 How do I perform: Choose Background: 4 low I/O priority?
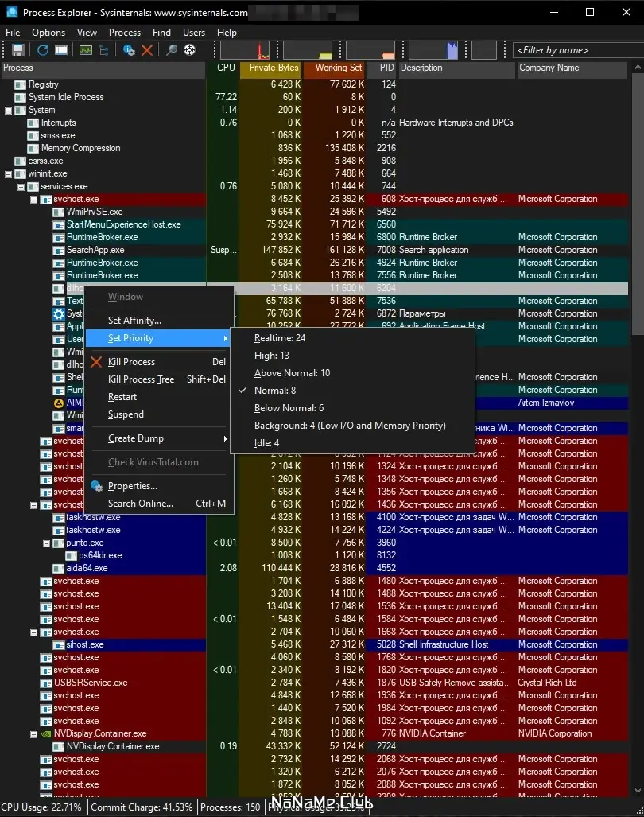tap(352, 425)
